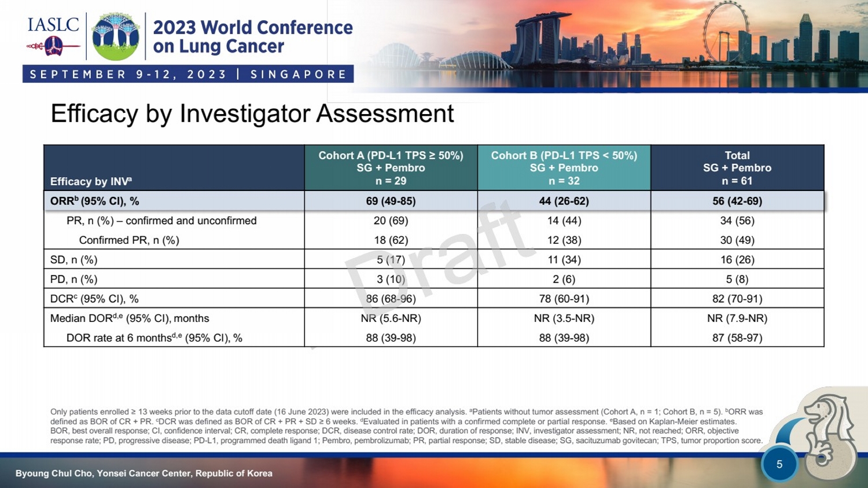Click the circular Supertree conference logo
Screen dimensions: 868x488
[116, 36]
